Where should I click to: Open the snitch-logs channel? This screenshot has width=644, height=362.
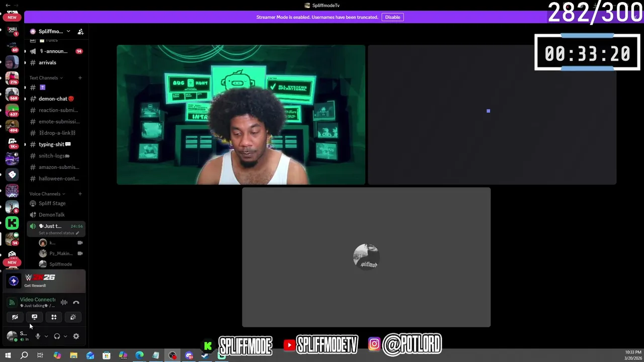click(55, 156)
